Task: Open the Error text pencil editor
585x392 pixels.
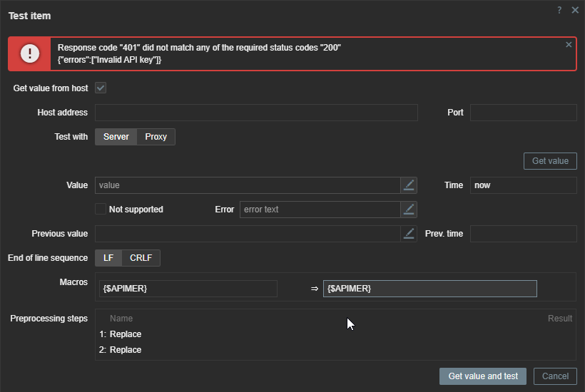Action: tap(409, 210)
